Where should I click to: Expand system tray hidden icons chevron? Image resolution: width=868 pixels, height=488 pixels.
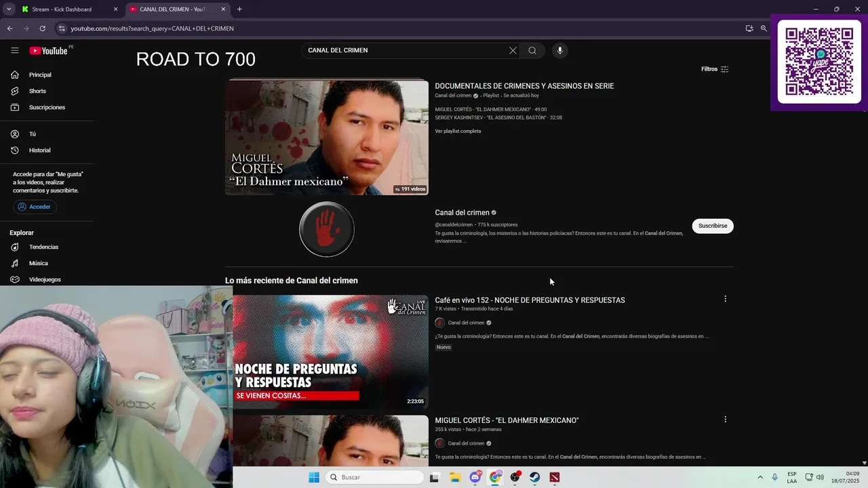[759, 477]
